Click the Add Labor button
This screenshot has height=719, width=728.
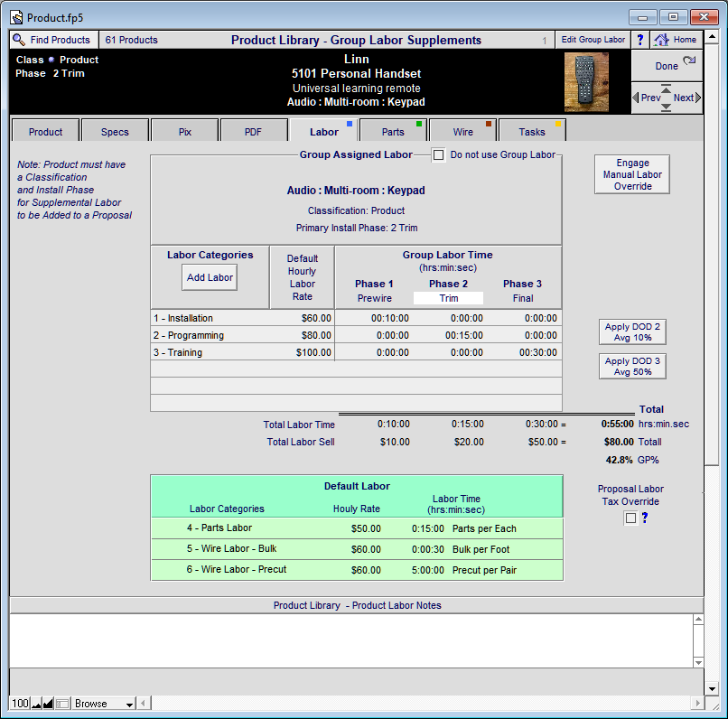tap(210, 277)
